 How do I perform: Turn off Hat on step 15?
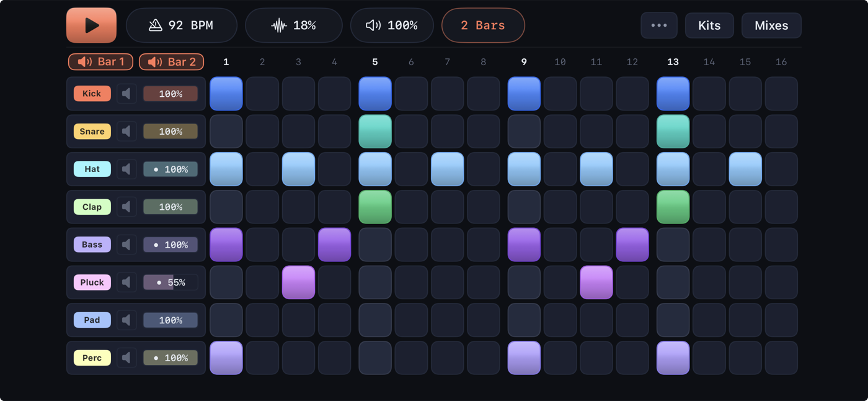pos(745,169)
